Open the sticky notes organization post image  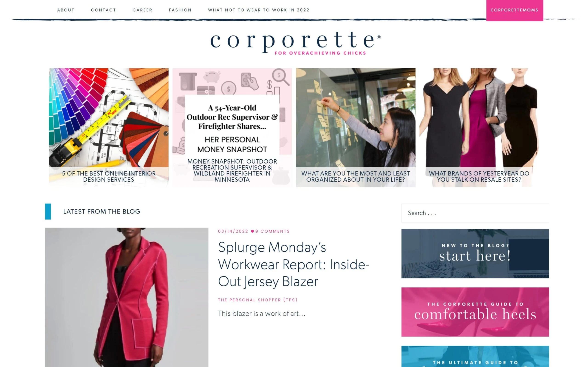[x=356, y=117]
